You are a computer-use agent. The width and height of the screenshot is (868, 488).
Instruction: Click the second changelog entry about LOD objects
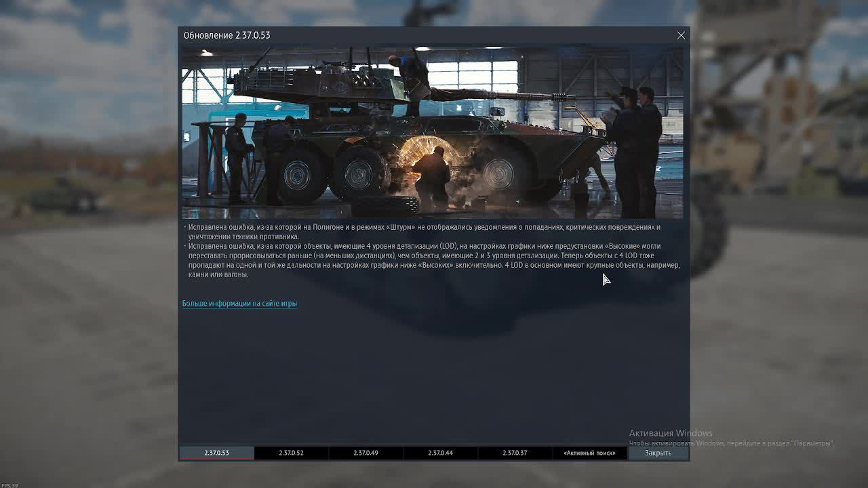pos(434,260)
